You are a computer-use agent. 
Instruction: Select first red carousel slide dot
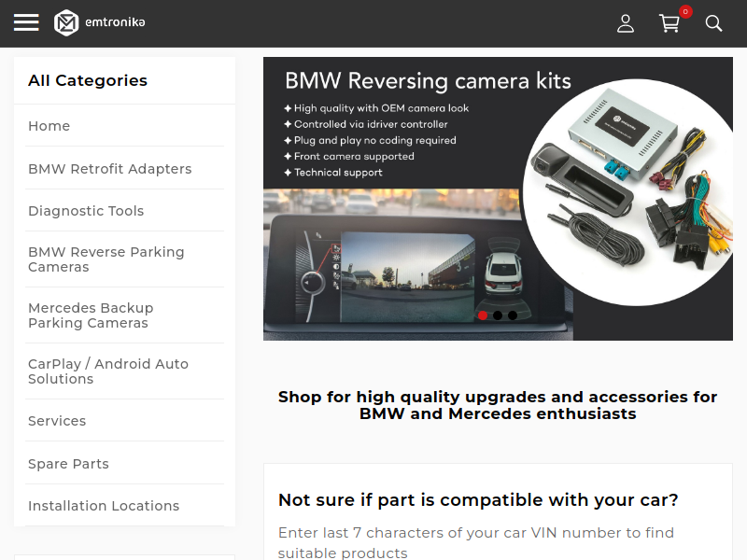click(483, 315)
